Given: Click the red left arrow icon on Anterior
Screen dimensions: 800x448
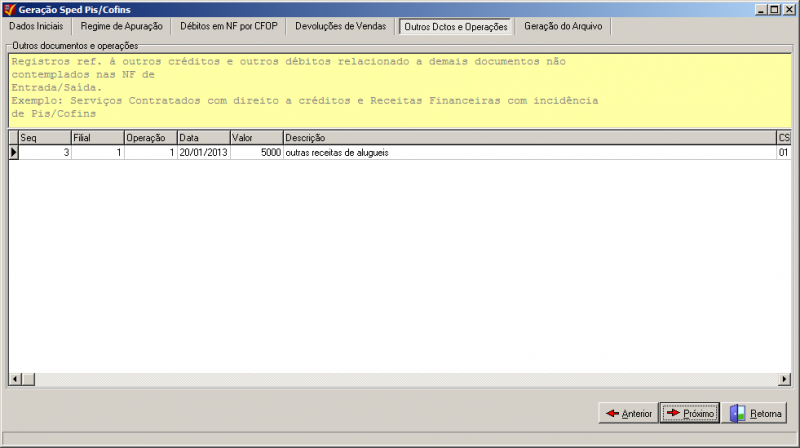Looking at the screenshot, I should [612, 413].
